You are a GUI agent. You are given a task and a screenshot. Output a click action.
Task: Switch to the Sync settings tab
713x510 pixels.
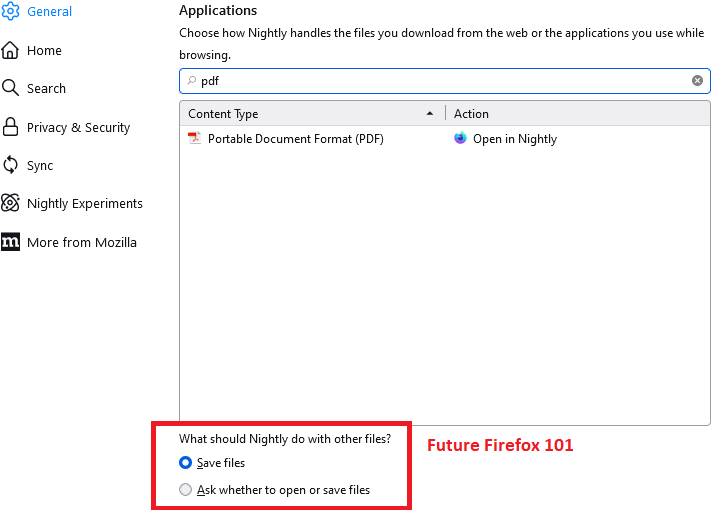coord(40,165)
